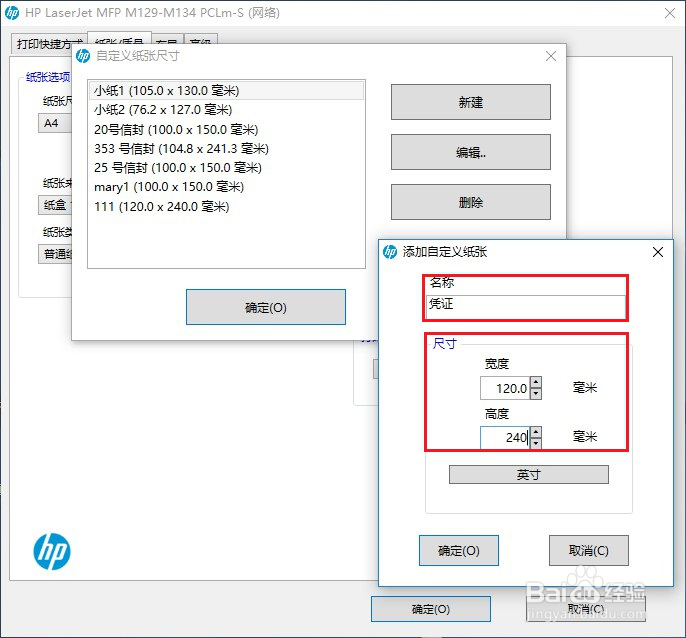Open the 打印快捷方式 tab
Viewport: 686px width, 638px height.
click(48, 44)
